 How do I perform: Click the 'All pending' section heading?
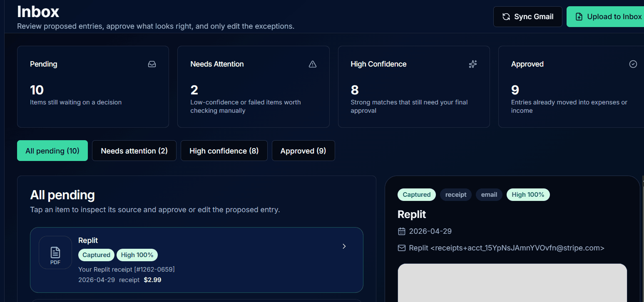tap(62, 195)
